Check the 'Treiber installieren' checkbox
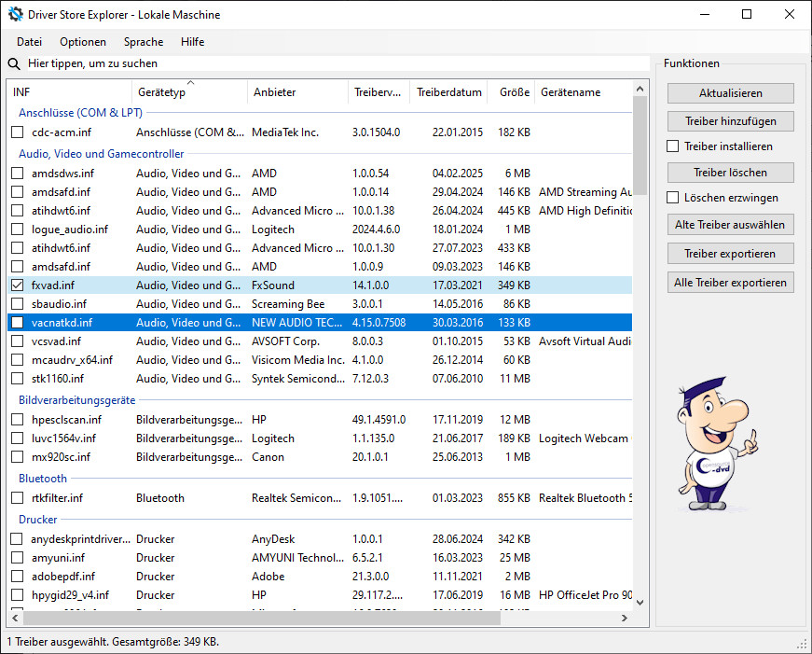 pyautogui.click(x=673, y=146)
